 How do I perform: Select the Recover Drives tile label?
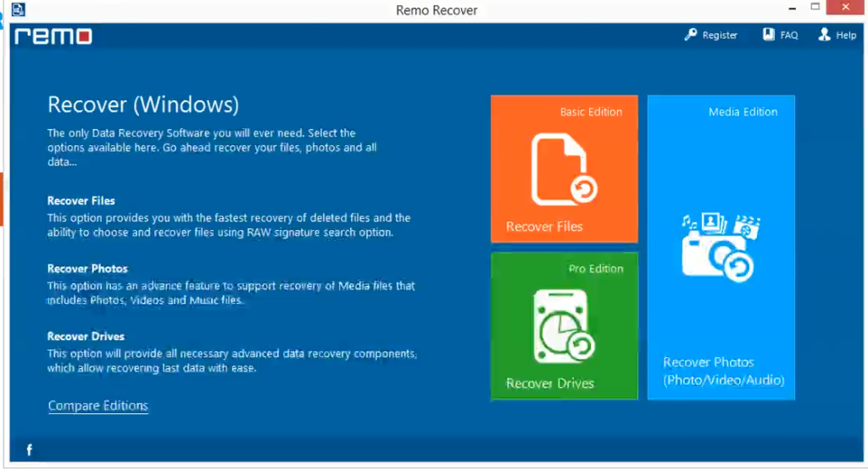549,383
